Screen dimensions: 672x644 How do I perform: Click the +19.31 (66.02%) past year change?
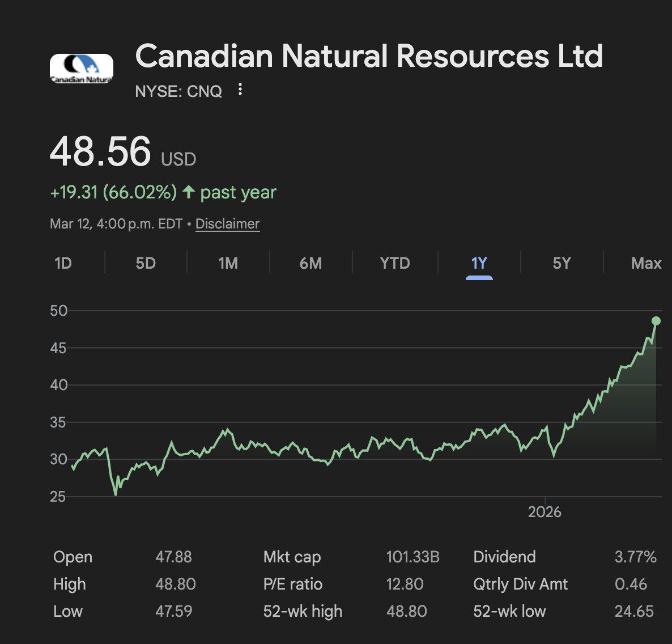coord(163,192)
